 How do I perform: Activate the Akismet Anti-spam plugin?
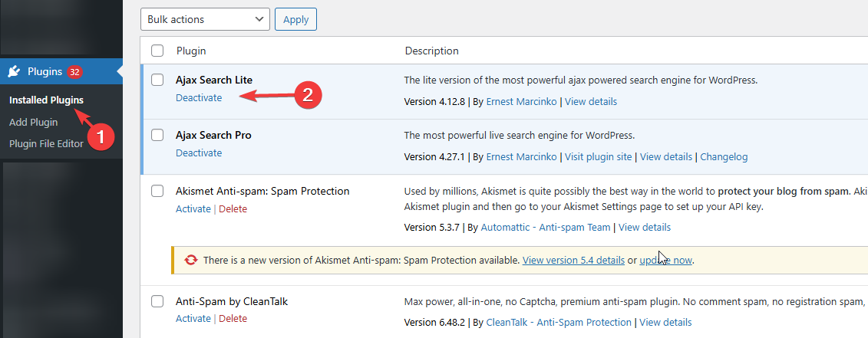tap(193, 209)
